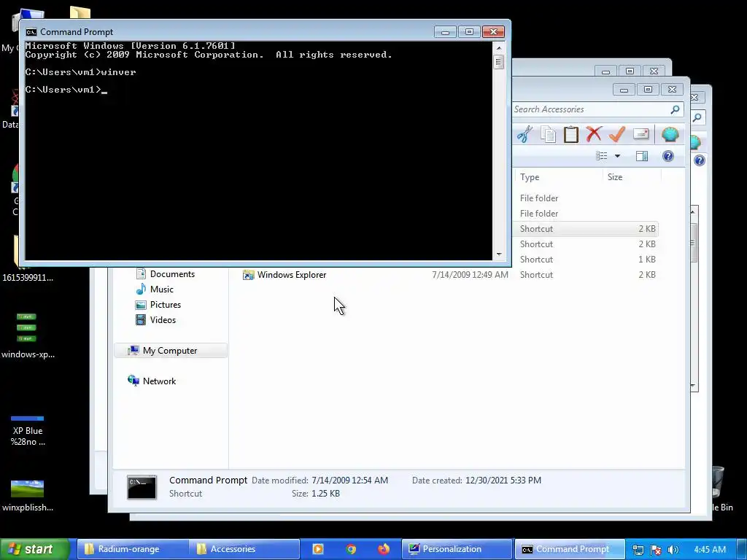Image resolution: width=747 pixels, height=560 pixels.
Task: Open Help in the Accessories window
Action: pyautogui.click(x=668, y=156)
